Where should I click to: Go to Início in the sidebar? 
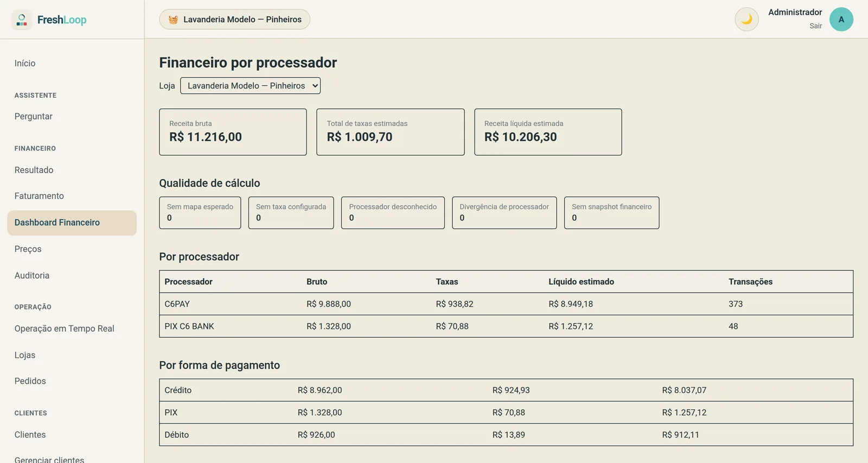pyautogui.click(x=25, y=64)
